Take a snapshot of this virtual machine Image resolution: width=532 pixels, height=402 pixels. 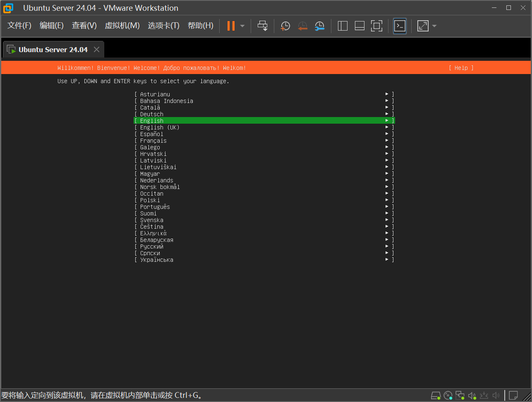click(285, 26)
